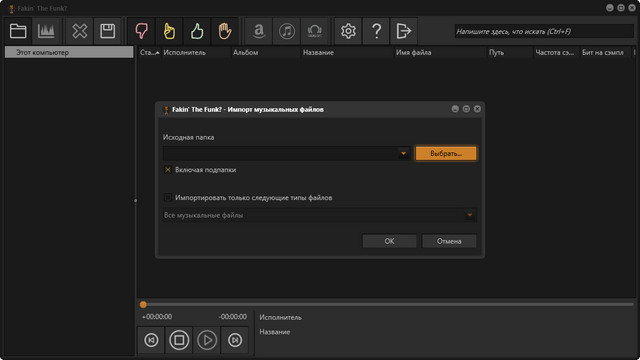Expand the Исходная папка dropdown arrow
The image size is (640, 360).
403,153
